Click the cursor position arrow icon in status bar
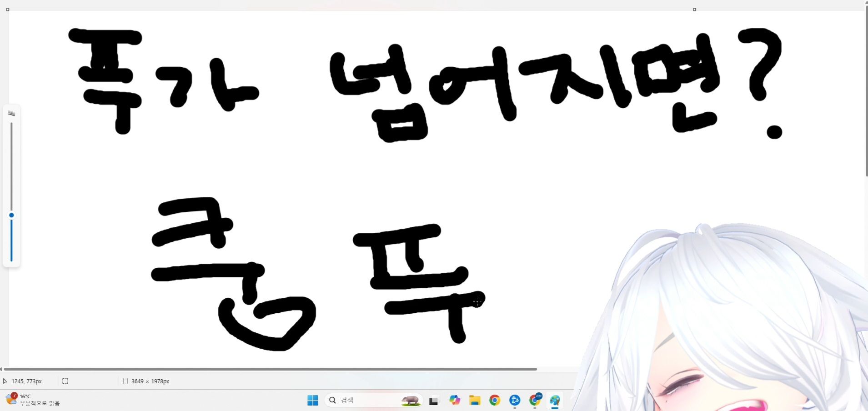 [5, 381]
